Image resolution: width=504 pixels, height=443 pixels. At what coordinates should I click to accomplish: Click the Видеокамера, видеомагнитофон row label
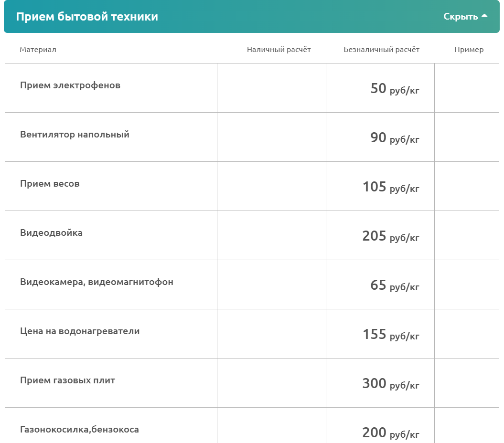click(x=97, y=282)
